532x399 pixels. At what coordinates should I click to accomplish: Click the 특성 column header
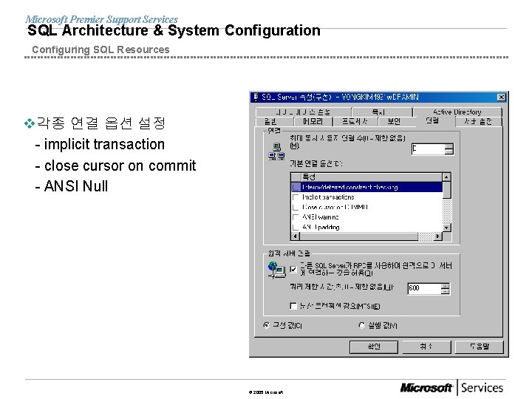point(372,177)
